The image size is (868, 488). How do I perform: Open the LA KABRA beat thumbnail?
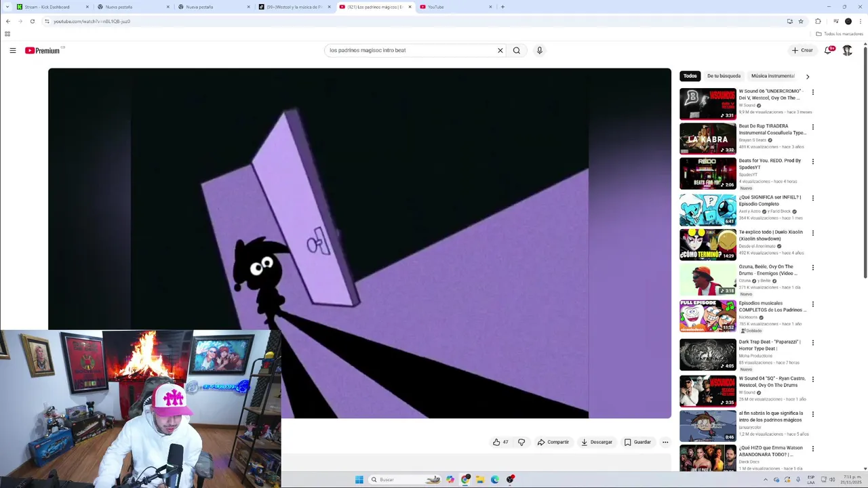pyautogui.click(x=708, y=139)
